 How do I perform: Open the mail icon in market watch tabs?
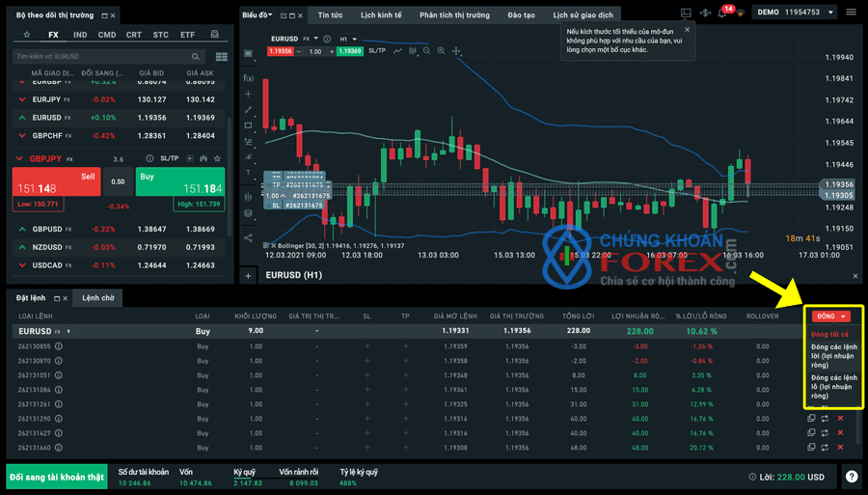pos(215,35)
